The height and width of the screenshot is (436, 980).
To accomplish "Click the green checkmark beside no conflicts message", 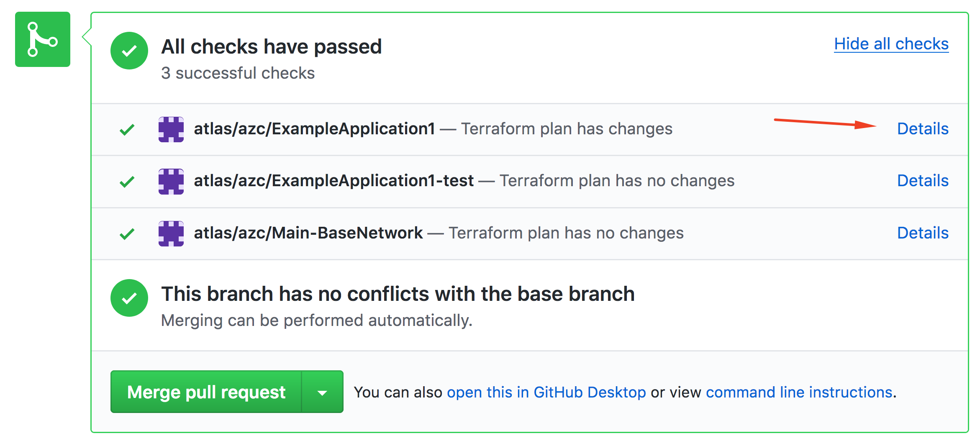I will [129, 298].
